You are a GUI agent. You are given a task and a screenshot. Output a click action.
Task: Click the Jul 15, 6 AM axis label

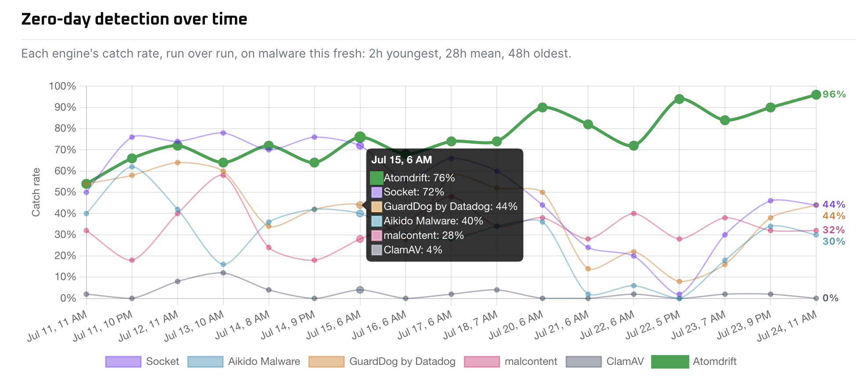click(x=334, y=325)
